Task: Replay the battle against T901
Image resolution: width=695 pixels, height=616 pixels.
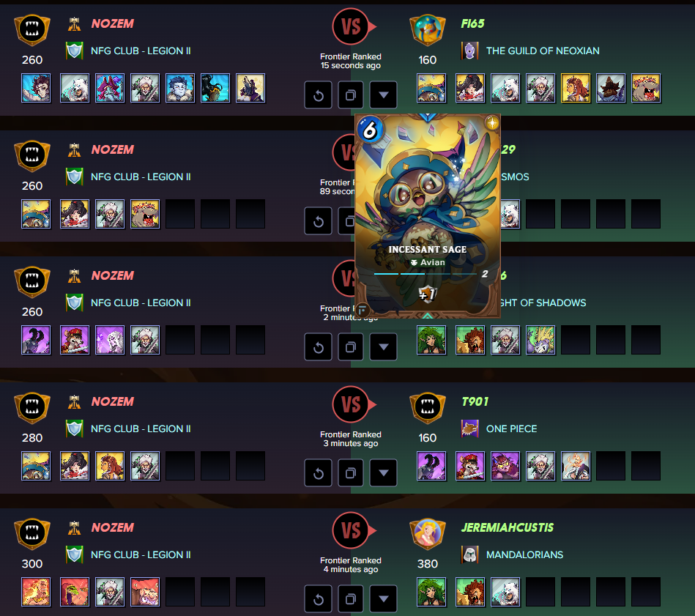Action: (318, 473)
